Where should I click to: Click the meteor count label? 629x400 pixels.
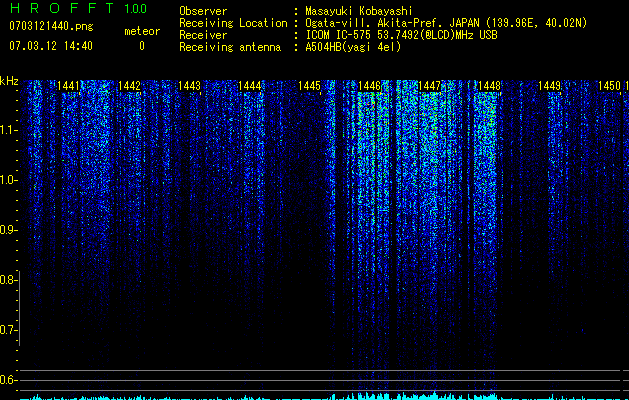(142, 31)
